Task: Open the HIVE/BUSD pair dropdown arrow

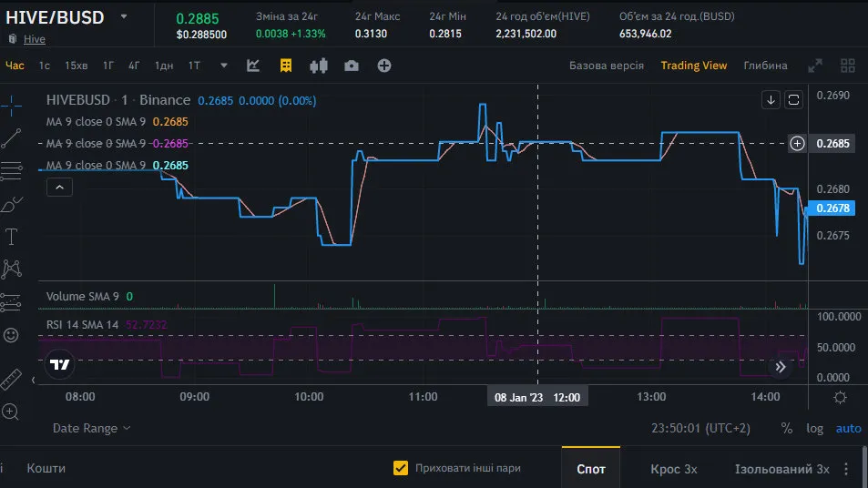Action: point(124,17)
